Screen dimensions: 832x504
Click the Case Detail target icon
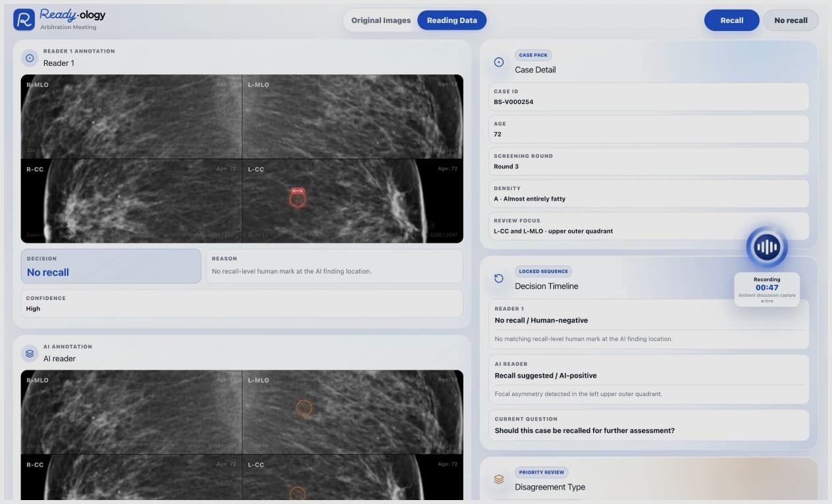499,62
